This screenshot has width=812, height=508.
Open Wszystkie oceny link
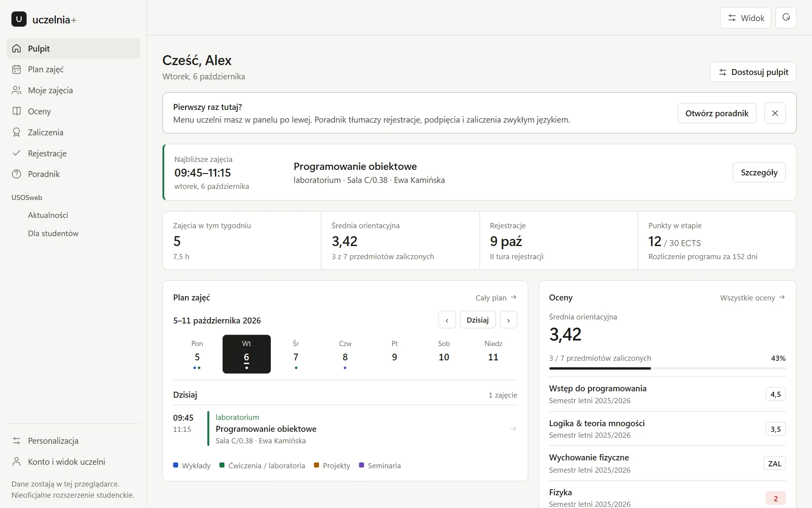(x=753, y=297)
